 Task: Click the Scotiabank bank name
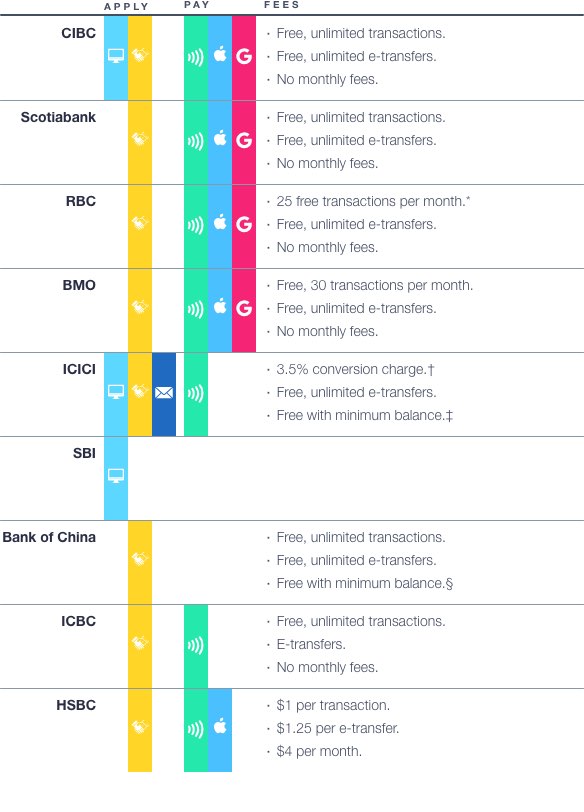[x=58, y=117]
